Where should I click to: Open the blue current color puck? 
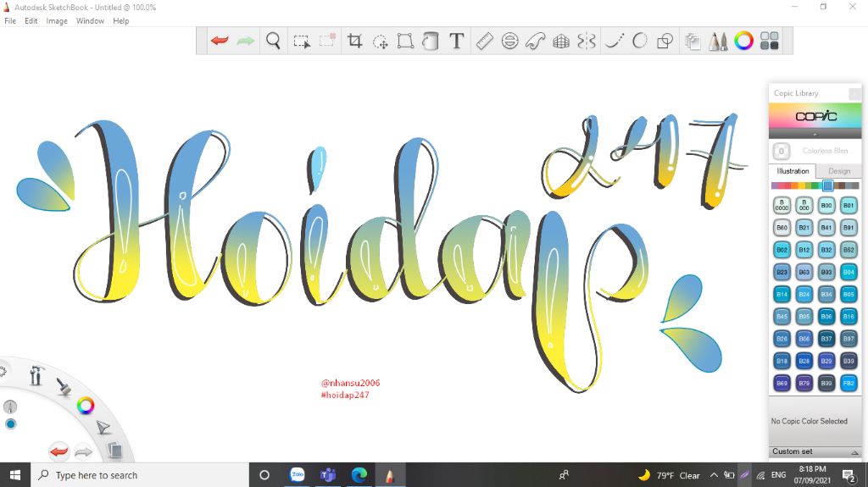[10, 424]
